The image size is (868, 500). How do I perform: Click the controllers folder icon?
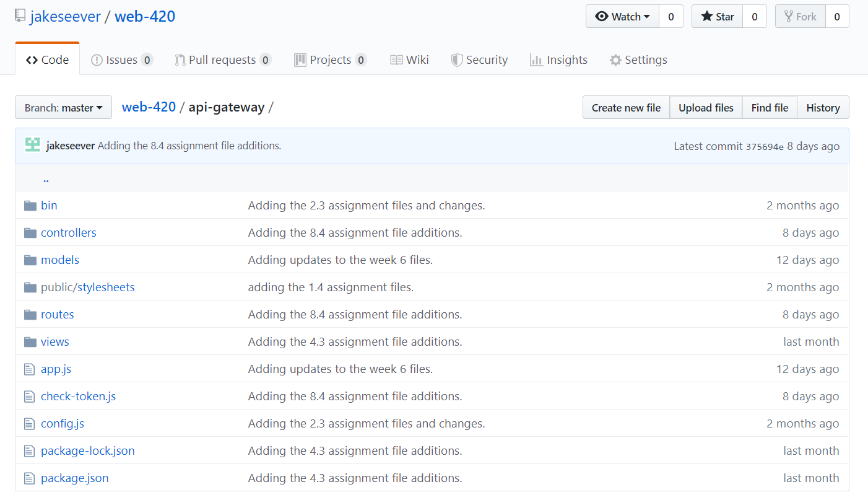[30, 232]
